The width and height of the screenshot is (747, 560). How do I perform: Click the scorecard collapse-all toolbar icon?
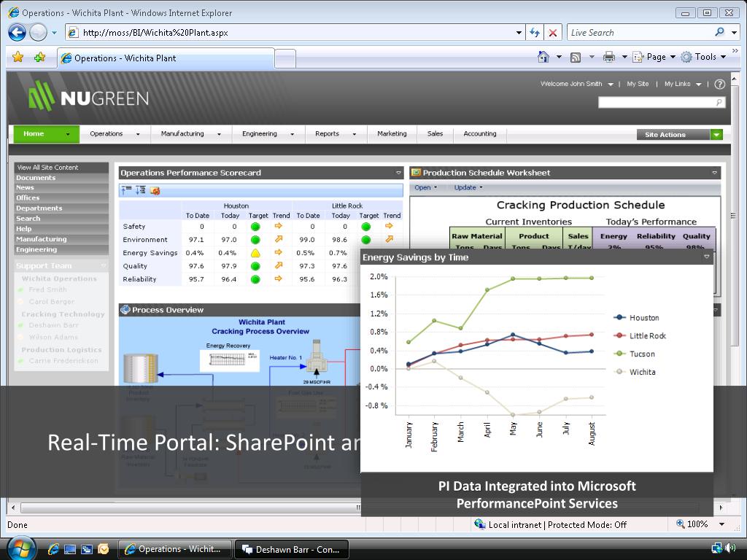click(126, 190)
